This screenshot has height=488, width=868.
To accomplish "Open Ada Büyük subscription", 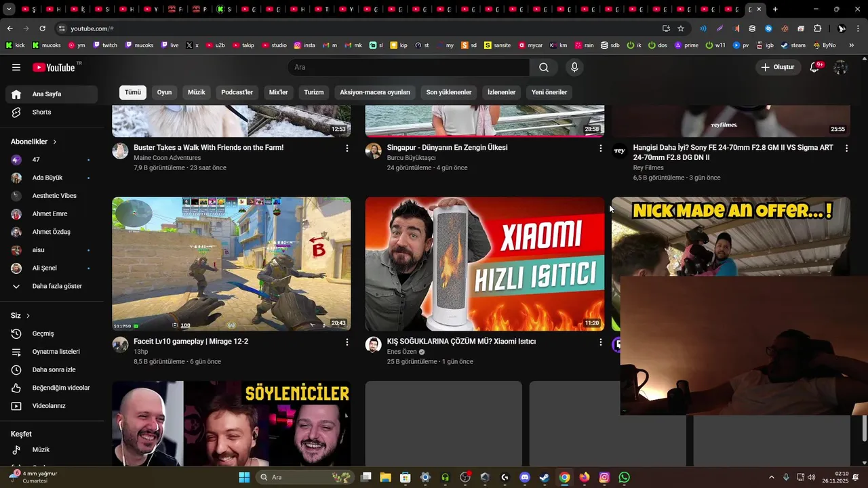I will [52, 178].
